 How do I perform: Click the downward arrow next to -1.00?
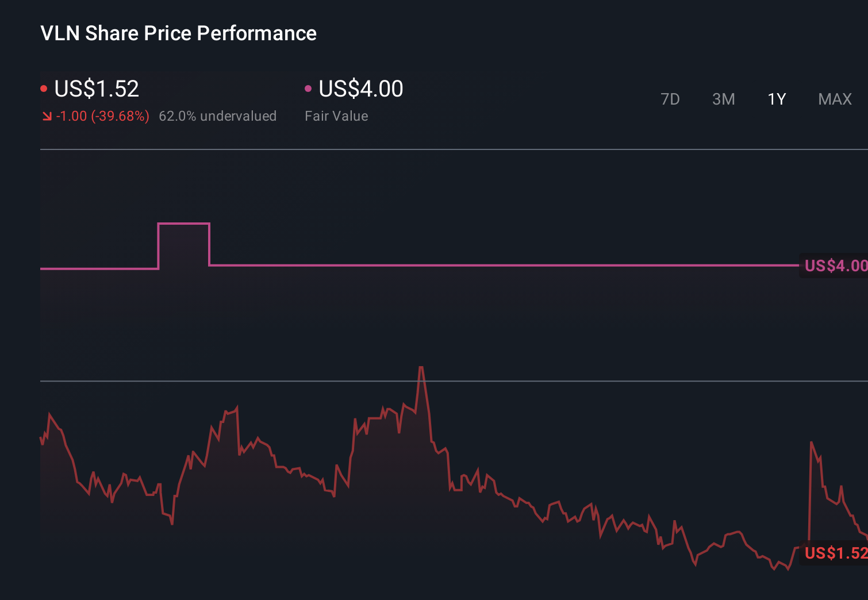[46, 116]
